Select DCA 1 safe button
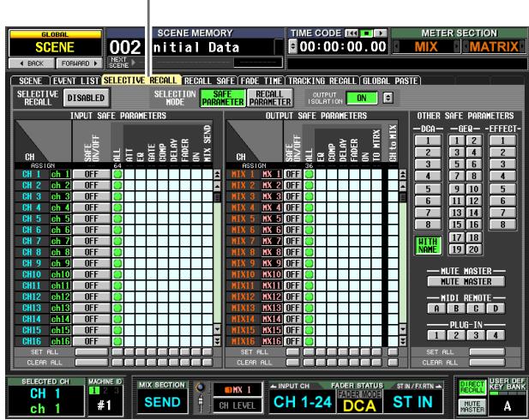 tap(428, 141)
